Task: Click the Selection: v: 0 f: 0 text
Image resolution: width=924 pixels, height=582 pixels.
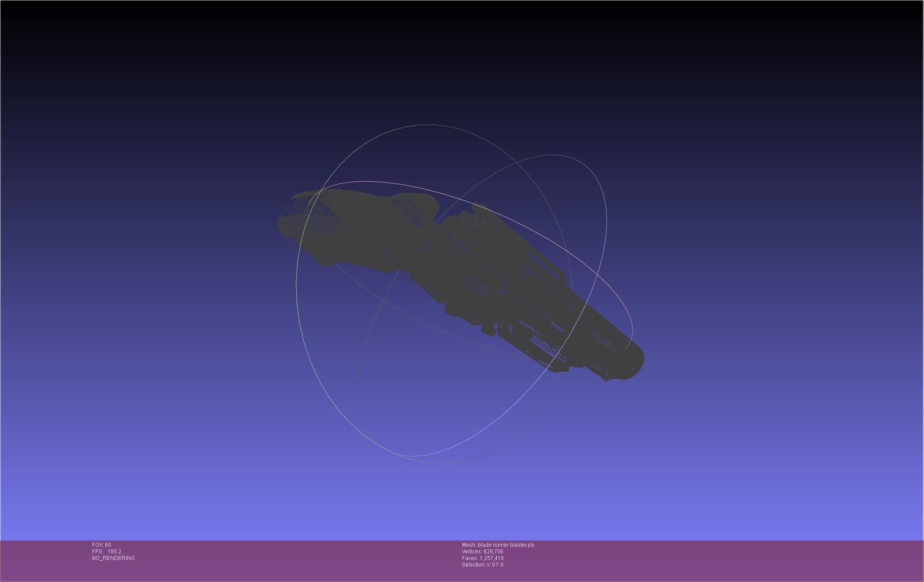Action: point(482,565)
